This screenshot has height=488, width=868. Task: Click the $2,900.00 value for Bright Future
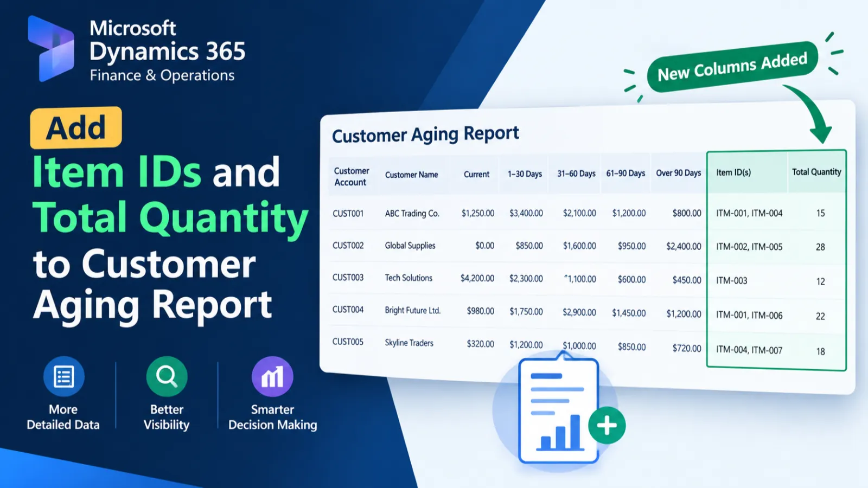tap(579, 312)
